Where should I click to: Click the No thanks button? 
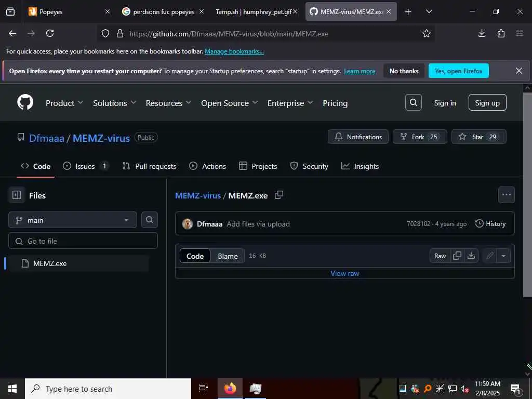point(404,71)
